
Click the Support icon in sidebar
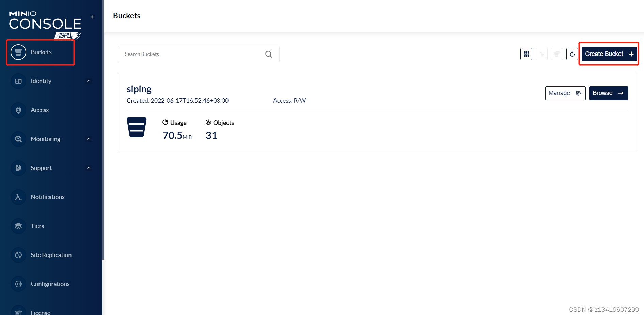pyautogui.click(x=18, y=168)
